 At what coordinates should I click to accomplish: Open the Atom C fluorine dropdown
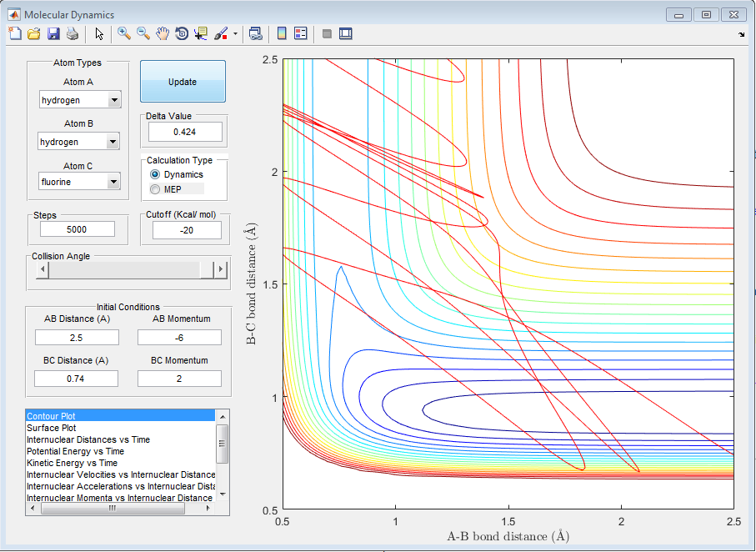pos(114,182)
